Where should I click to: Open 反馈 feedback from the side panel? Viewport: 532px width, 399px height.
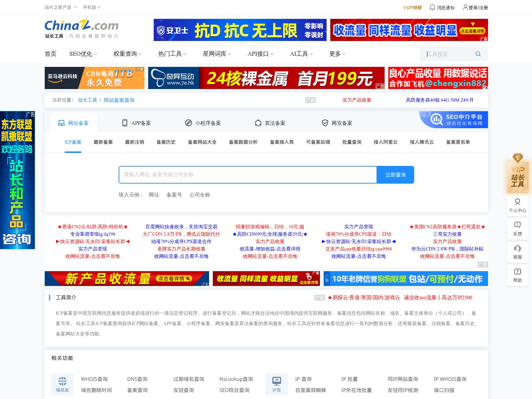click(x=518, y=229)
